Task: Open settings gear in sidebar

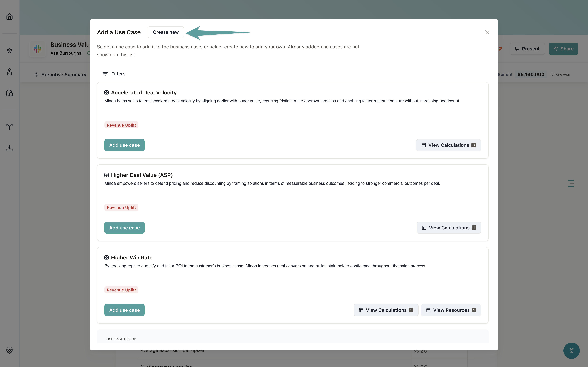Action: (x=10, y=350)
